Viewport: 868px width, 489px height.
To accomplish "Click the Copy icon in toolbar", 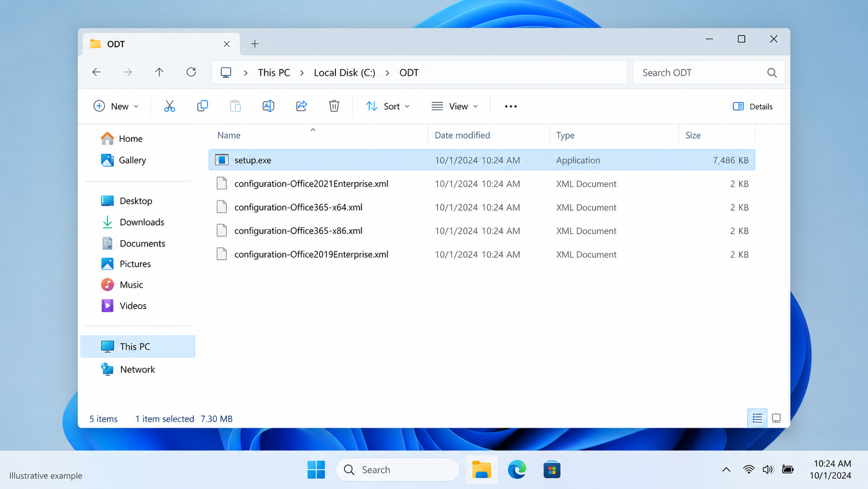I will [202, 106].
